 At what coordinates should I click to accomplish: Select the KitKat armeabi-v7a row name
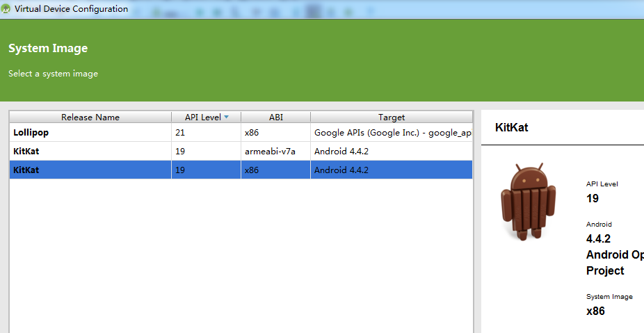26,151
